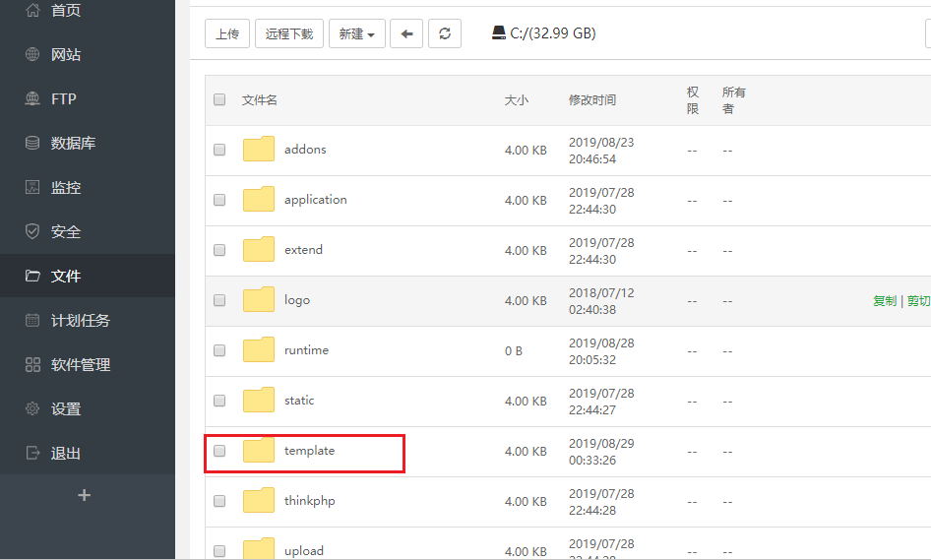Open 软件管理 from the sidebar

[x=80, y=365]
